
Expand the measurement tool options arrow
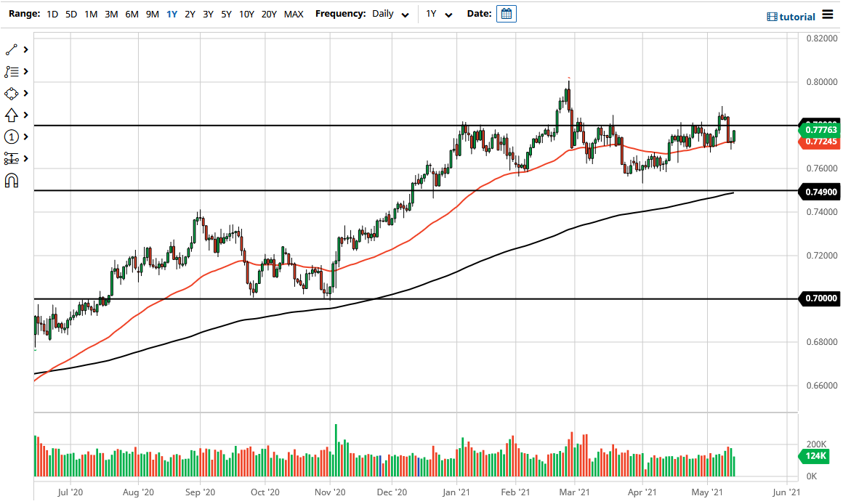(x=25, y=158)
